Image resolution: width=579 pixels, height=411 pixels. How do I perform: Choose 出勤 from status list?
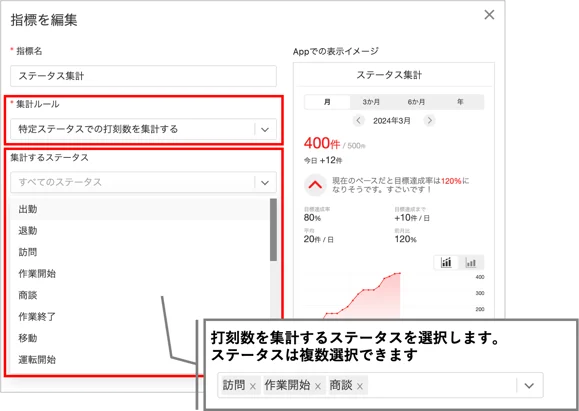(x=140, y=209)
